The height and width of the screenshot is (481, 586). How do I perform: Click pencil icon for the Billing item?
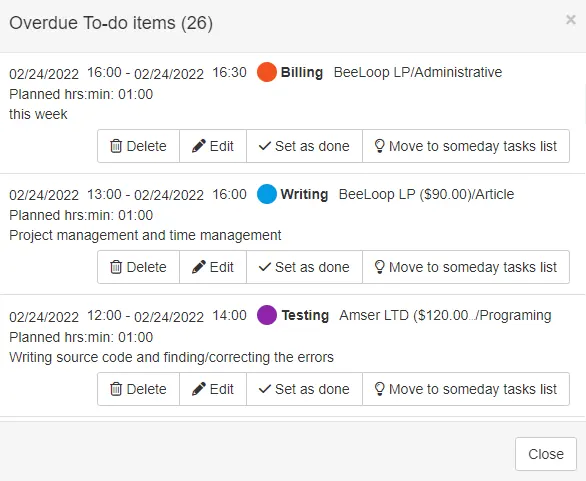198,146
